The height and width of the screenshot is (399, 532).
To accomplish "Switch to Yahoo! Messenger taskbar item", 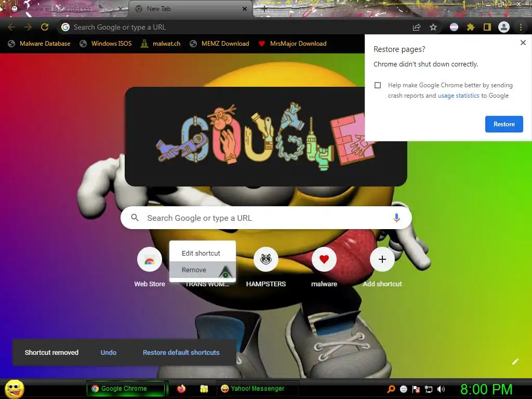I will 257,389.
